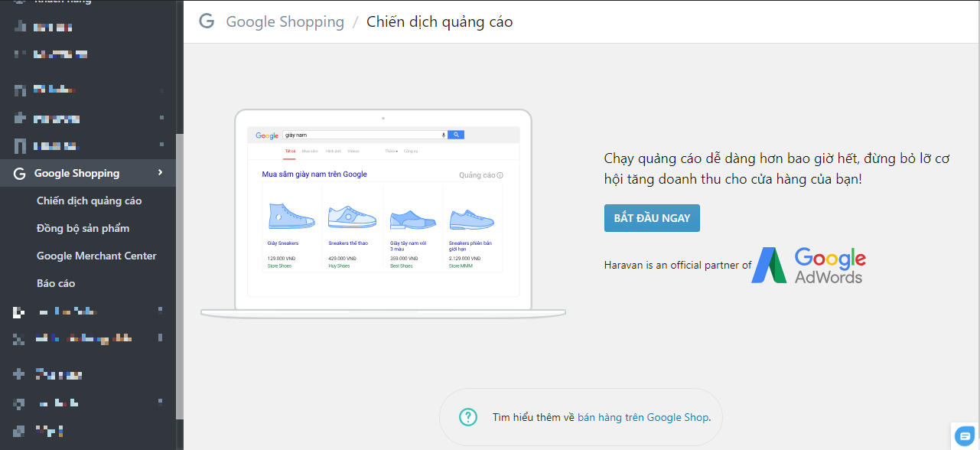Click the question mark help icon
The image size is (980, 450).
(467, 417)
